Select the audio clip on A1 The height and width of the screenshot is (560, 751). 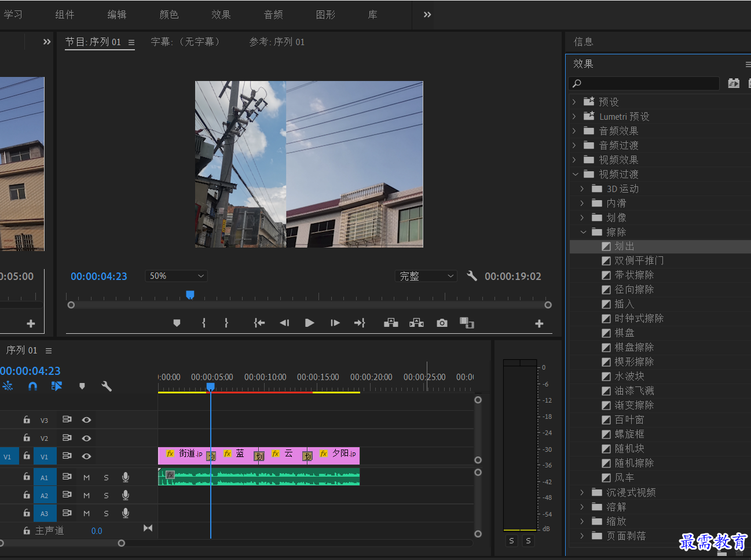259,477
